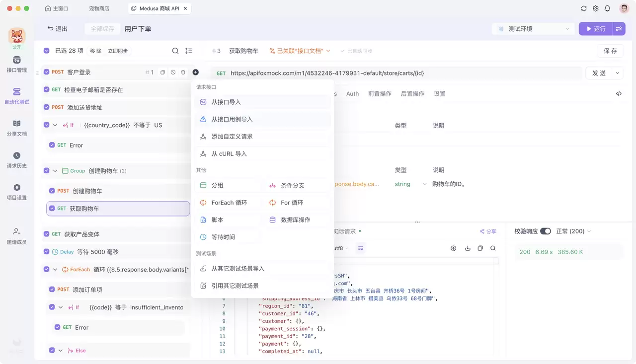Disable the 客户登录 step

[173, 72]
